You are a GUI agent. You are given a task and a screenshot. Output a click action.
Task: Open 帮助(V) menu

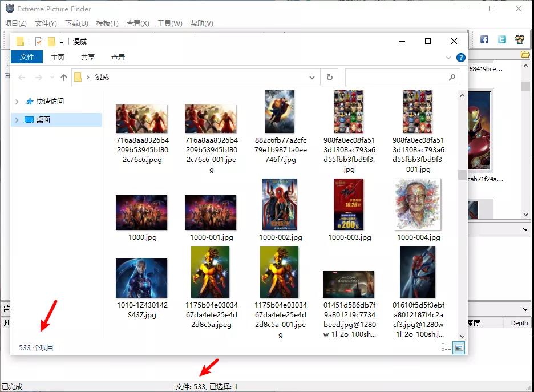pos(201,23)
